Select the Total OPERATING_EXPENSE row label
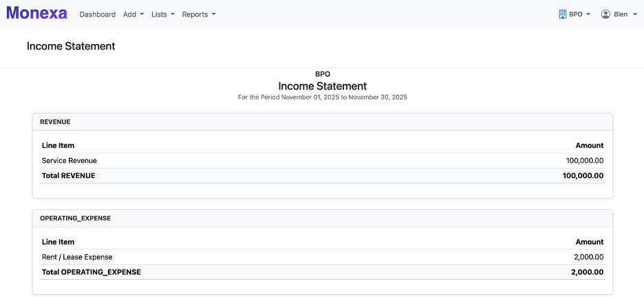The height and width of the screenshot is (297, 644). coord(91,272)
